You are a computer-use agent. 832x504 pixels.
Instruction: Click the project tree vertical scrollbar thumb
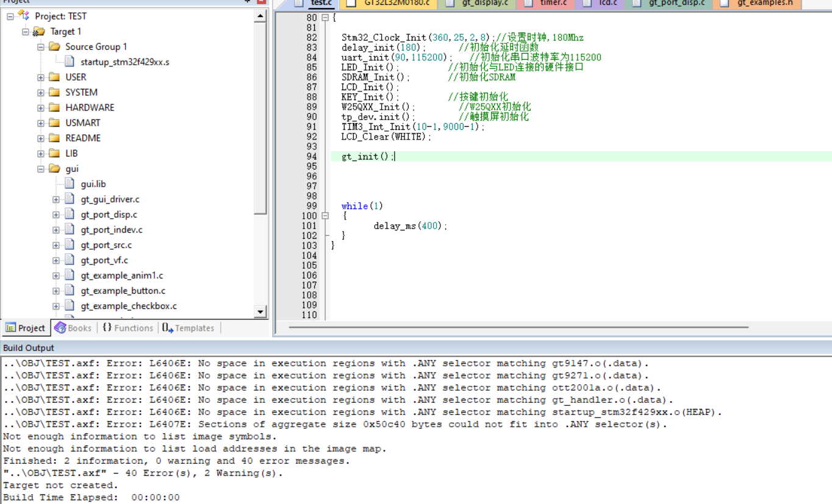coord(260,118)
